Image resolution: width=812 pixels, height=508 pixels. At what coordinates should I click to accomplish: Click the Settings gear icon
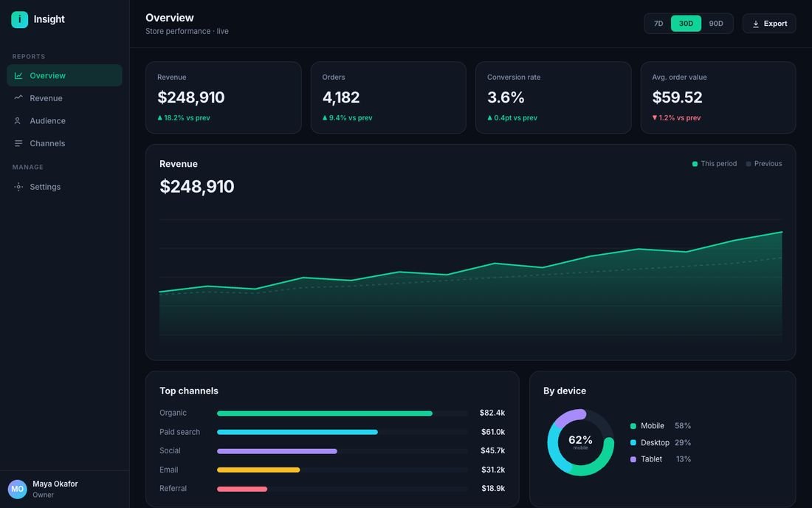(x=18, y=187)
